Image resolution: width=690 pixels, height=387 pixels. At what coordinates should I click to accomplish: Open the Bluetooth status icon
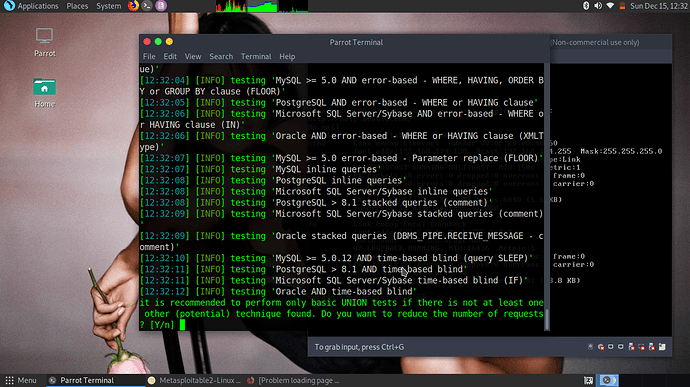(586, 6)
